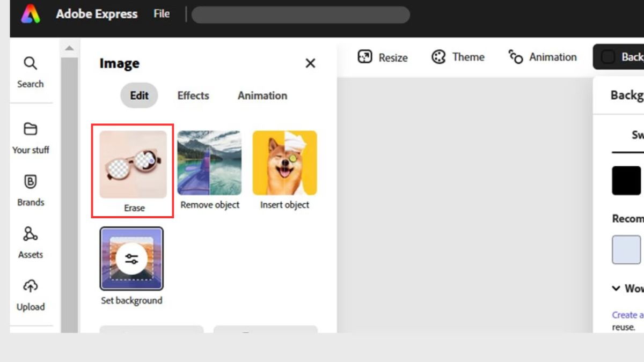The image size is (644, 362).
Task: Click the Resize tool
Action: pos(383,57)
